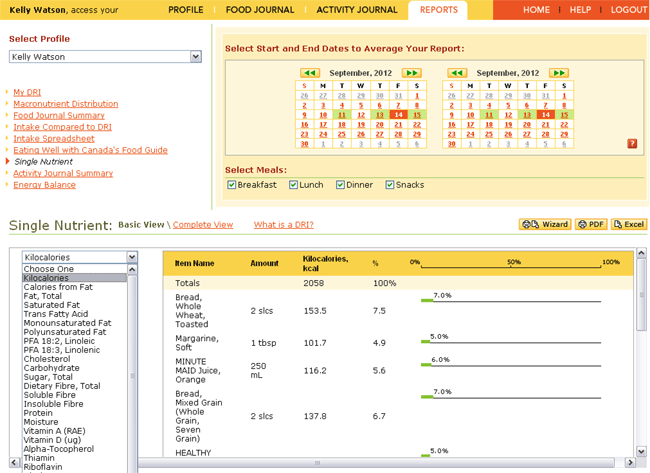Uncheck the Snacks meal checkbox
Image resolution: width=650 pixels, height=473 pixels.
[390, 185]
